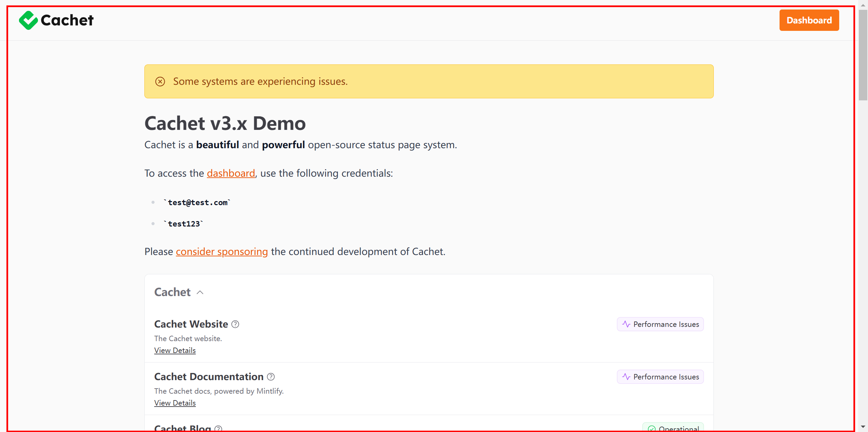Click the scrollbar up arrow
The image size is (868, 432).
(x=863, y=5)
